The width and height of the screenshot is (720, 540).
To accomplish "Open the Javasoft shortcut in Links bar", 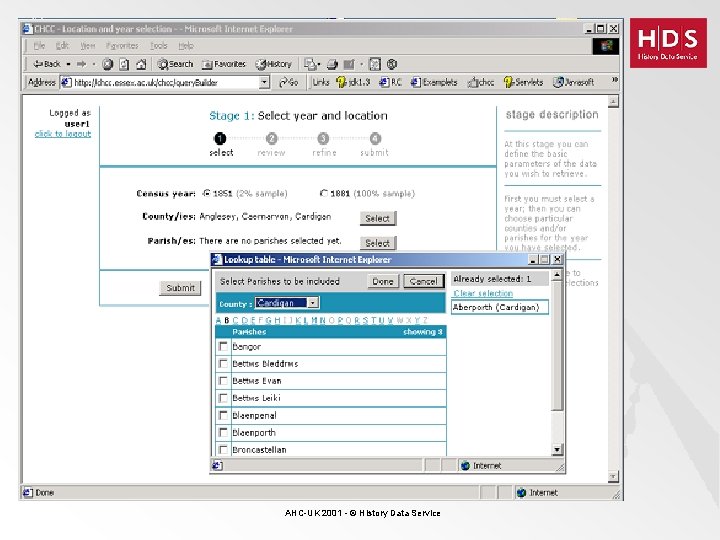I will point(574,82).
